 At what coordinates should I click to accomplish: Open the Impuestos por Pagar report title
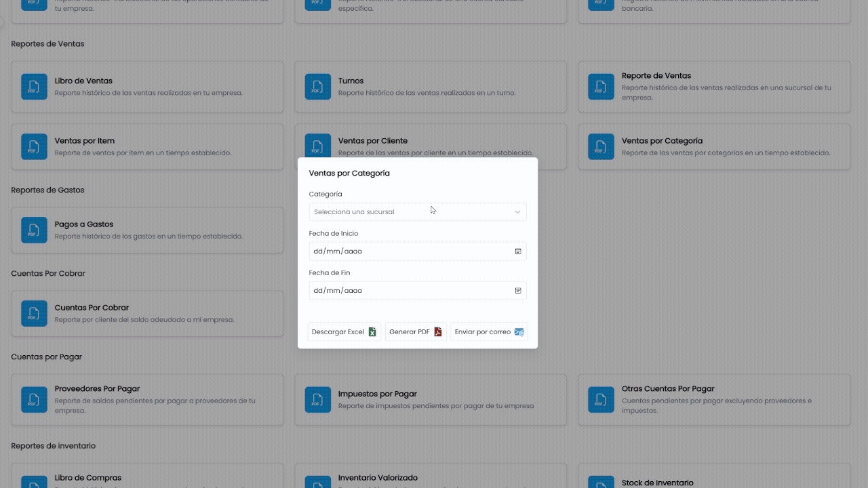(x=377, y=394)
